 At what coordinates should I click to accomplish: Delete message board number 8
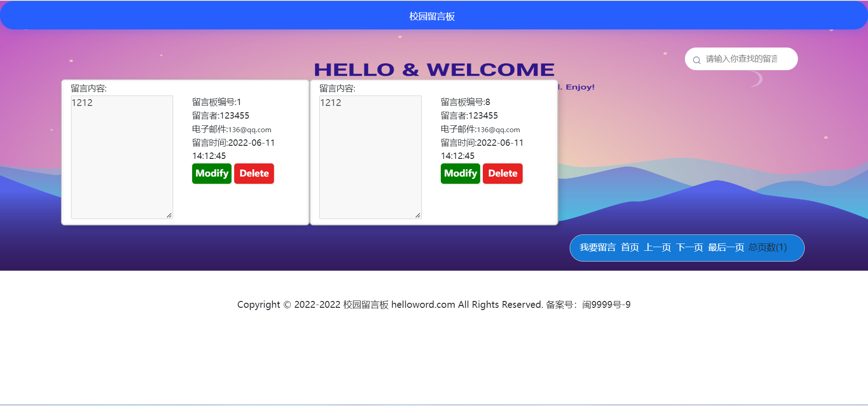coord(503,173)
